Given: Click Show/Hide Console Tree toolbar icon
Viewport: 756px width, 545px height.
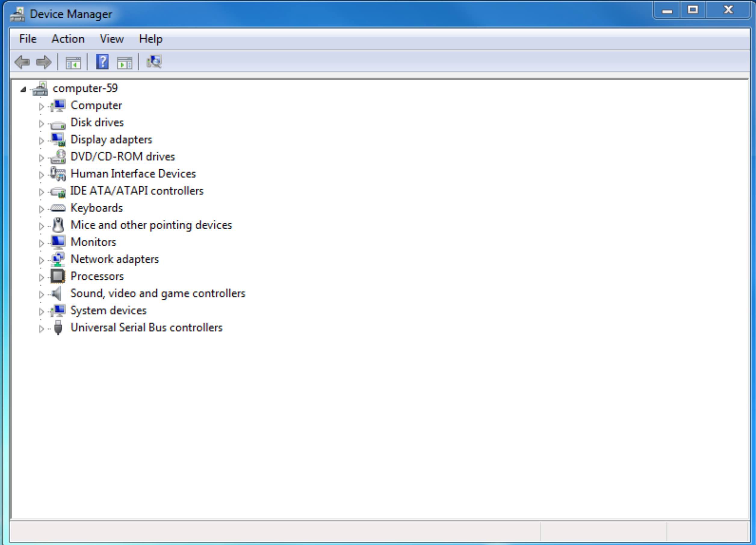Looking at the screenshot, I should click(x=73, y=62).
